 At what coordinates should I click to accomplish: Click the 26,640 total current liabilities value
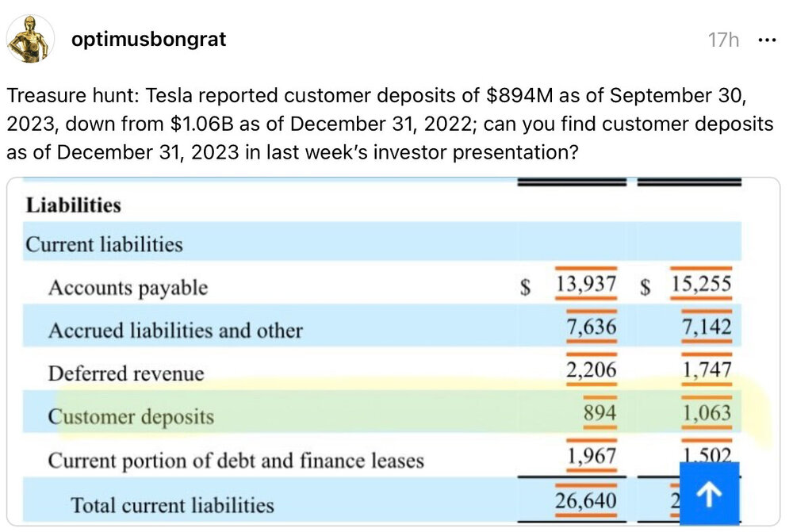click(585, 500)
